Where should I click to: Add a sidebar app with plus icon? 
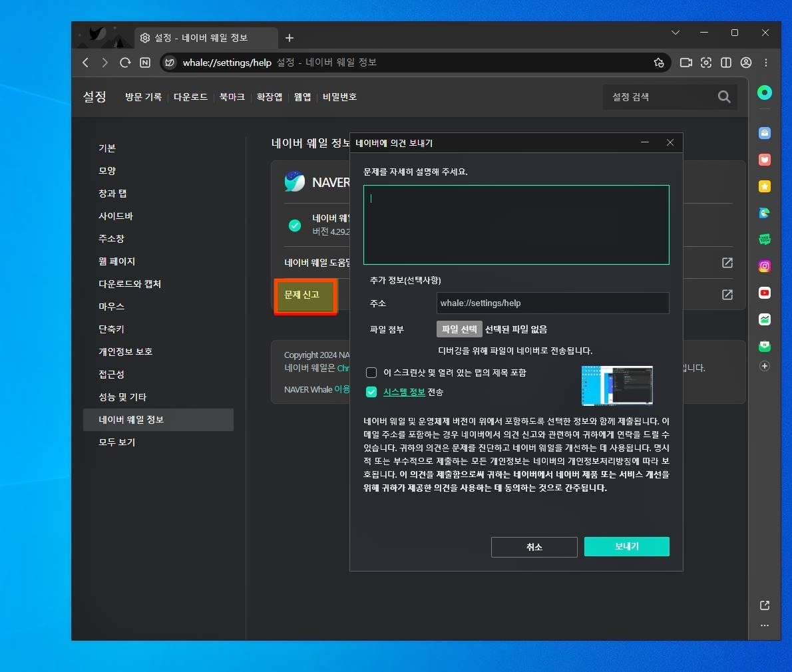(x=765, y=366)
